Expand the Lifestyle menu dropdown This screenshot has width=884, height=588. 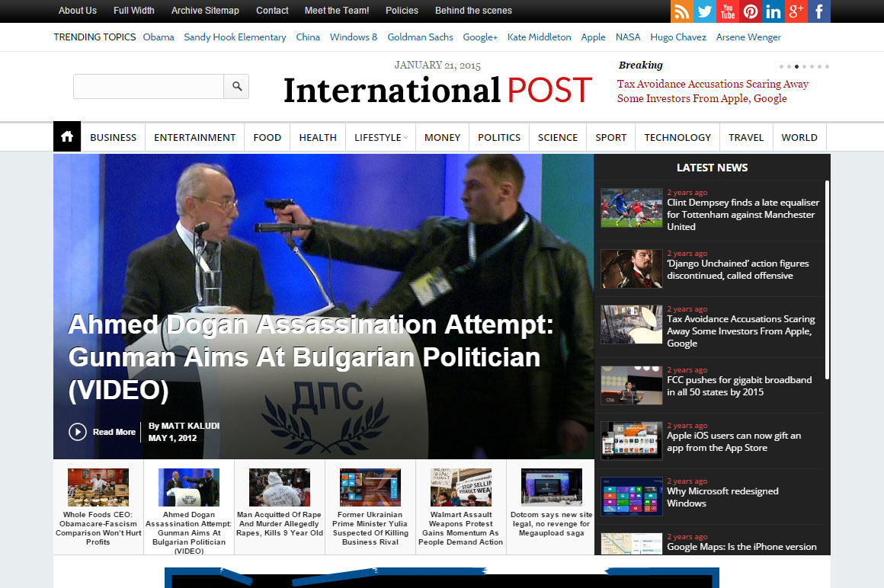coord(381,137)
